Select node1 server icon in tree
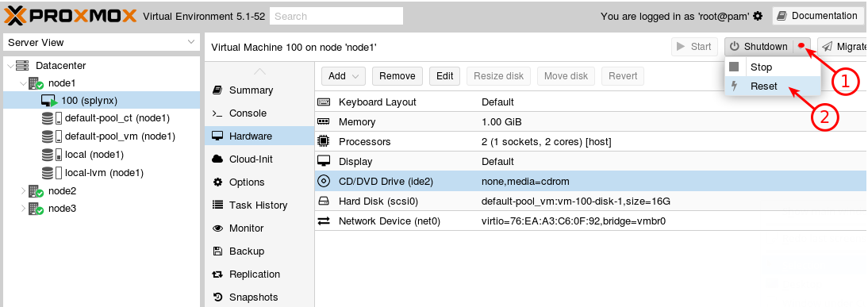 click(x=36, y=83)
